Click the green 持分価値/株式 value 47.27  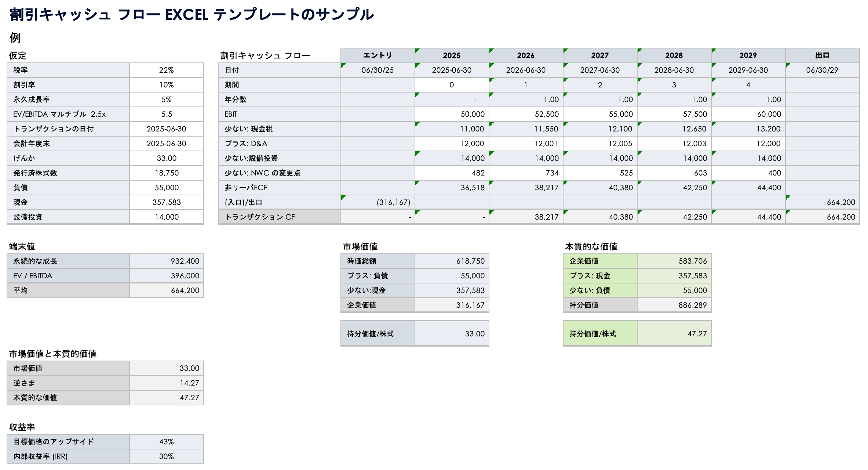[x=674, y=333]
